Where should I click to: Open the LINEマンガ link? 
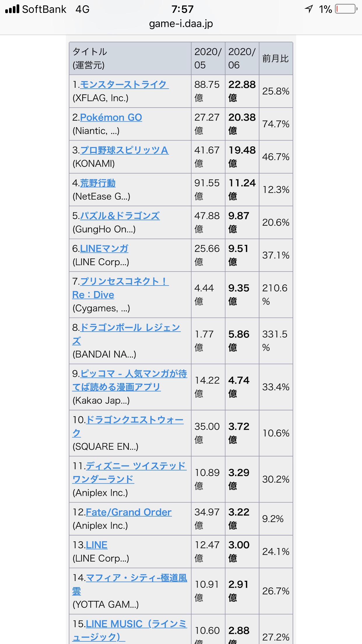click(104, 249)
